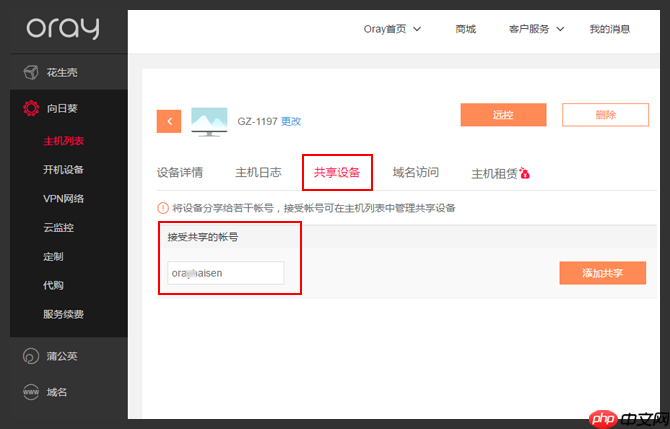670x429 pixels.
Task: Open 定制 in the sidebar
Action: 53,256
